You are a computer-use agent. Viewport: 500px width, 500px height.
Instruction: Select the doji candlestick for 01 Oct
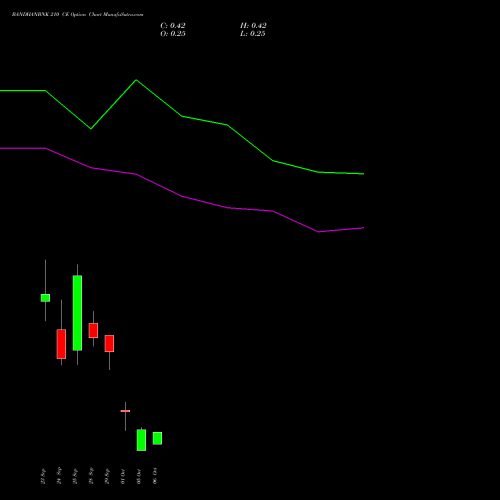[x=125, y=411]
